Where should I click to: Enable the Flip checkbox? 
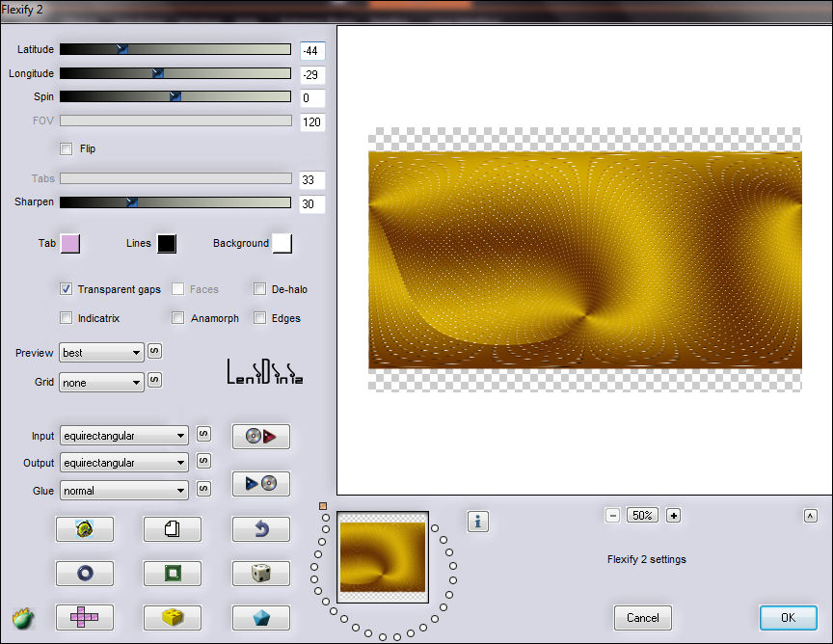(67, 148)
